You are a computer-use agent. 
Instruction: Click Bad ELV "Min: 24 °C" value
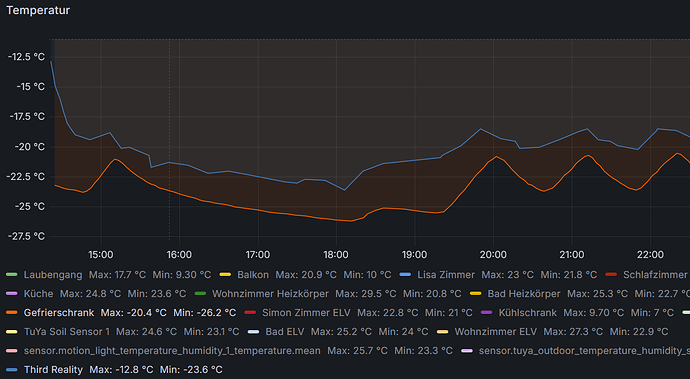pyautogui.click(x=403, y=331)
